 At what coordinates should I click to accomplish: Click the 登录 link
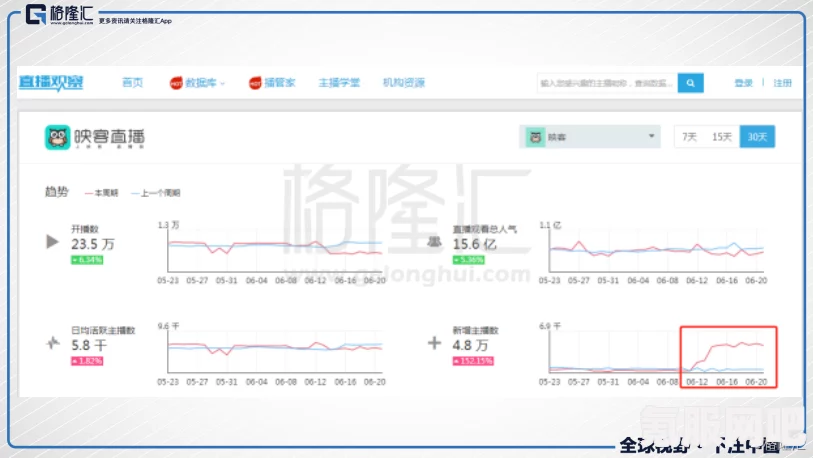click(744, 83)
